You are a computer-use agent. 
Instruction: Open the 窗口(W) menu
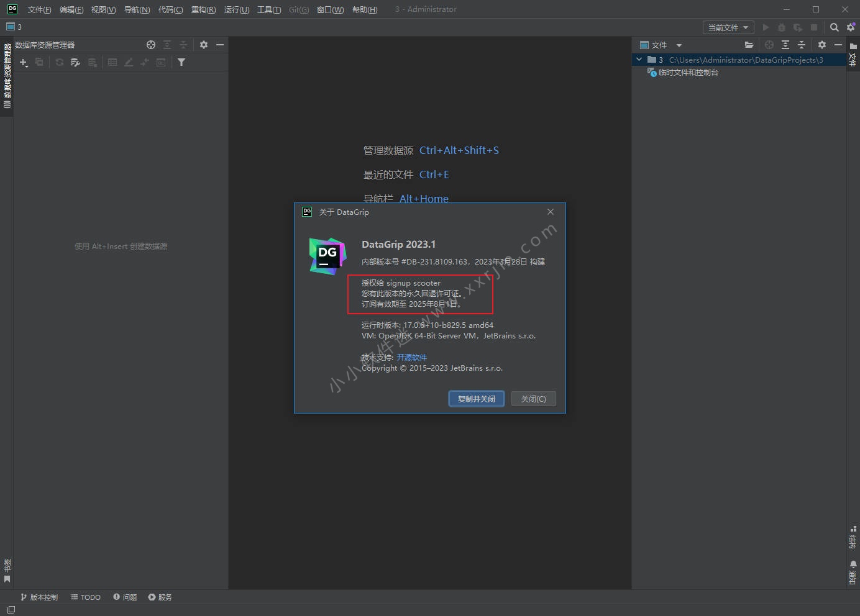(330, 9)
